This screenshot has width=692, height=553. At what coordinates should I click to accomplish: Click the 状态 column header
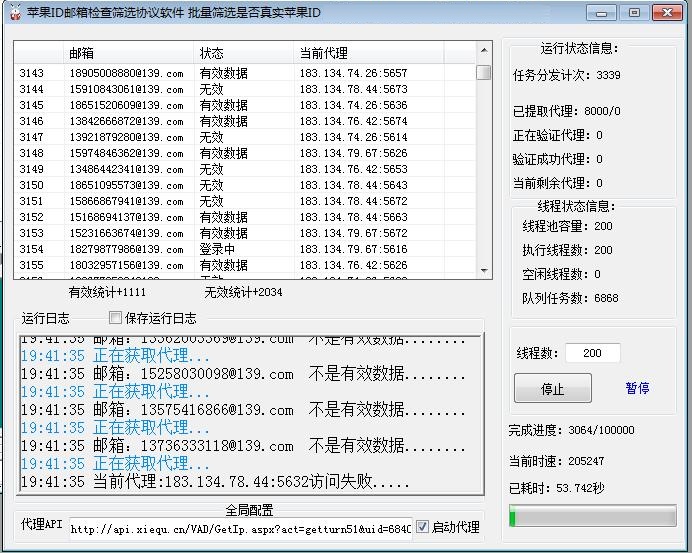click(211, 53)
